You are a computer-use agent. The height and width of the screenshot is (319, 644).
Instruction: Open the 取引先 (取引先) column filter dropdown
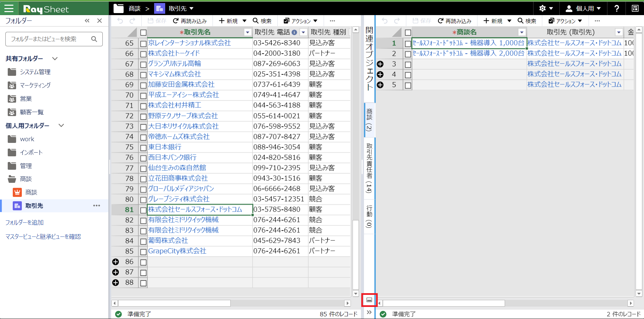[x=618, y=33]
